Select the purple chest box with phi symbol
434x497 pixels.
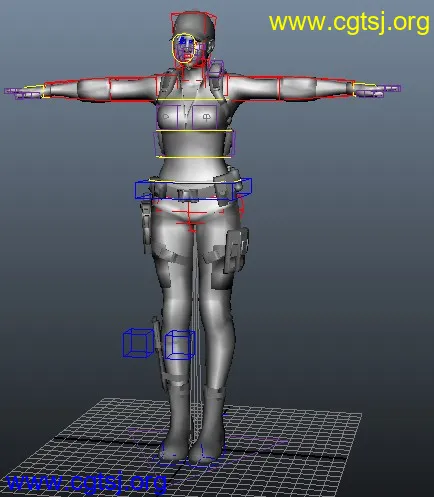pyautogui.click(x=205, y=117)
